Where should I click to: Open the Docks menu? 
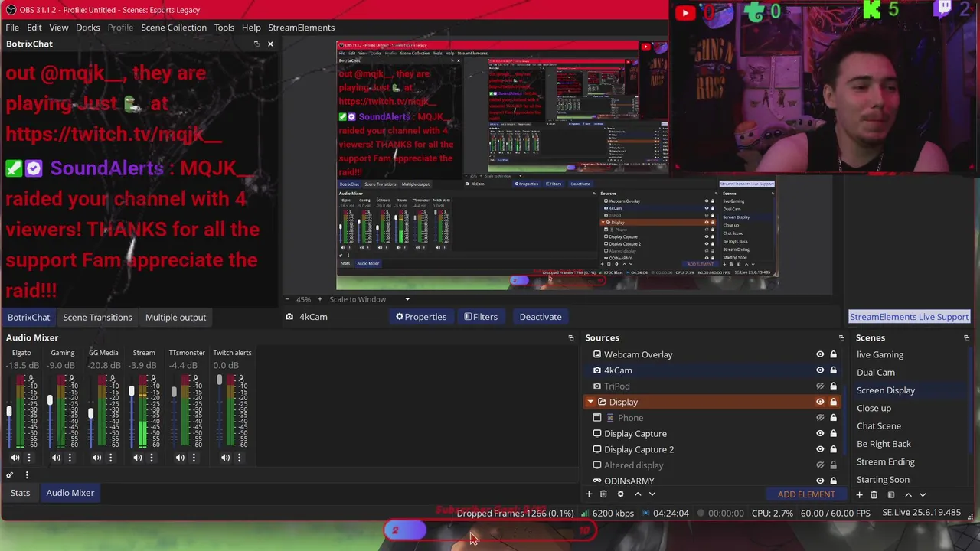pos(87,28)
